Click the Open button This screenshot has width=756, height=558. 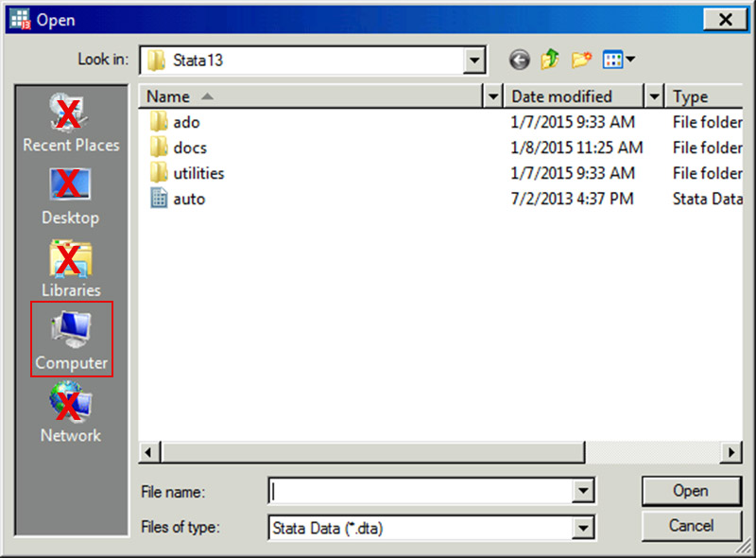click(691, 491)
